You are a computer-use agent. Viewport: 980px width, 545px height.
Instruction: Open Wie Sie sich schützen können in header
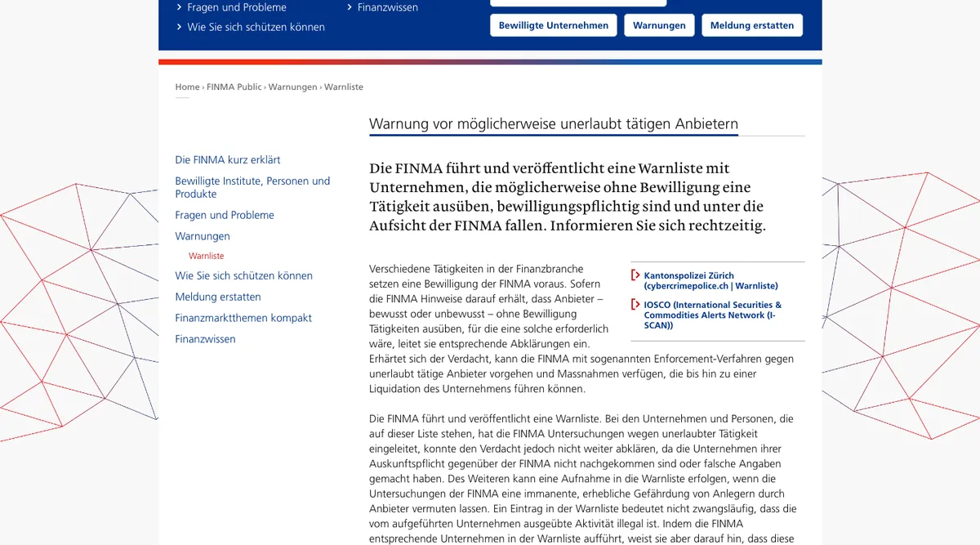256,27
